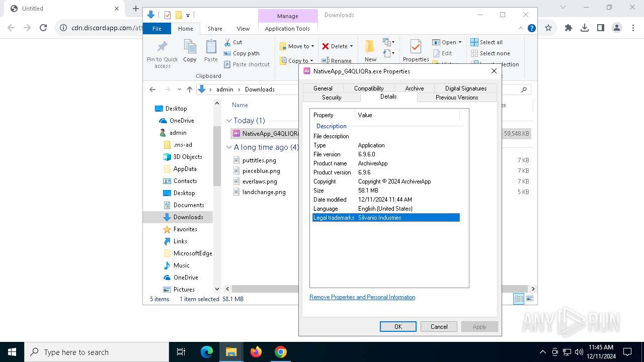
Task: Click Pin to Quick access icon
Action: (162, 47)
